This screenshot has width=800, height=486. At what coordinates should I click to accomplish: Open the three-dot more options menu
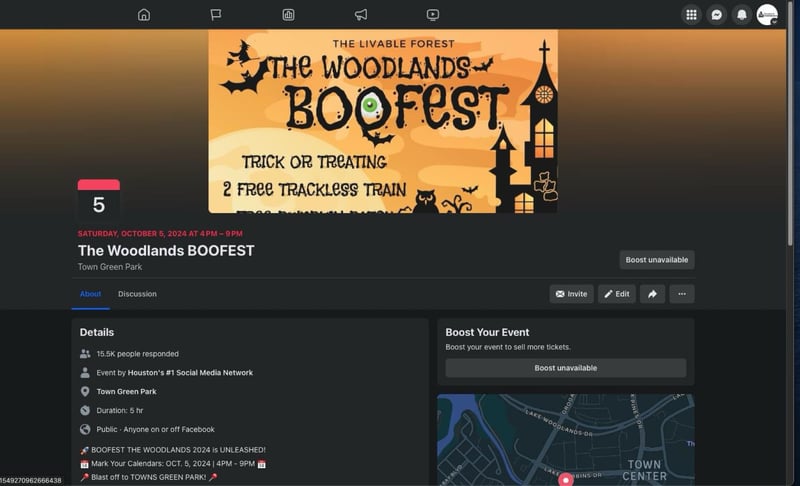tap(682, 294)
